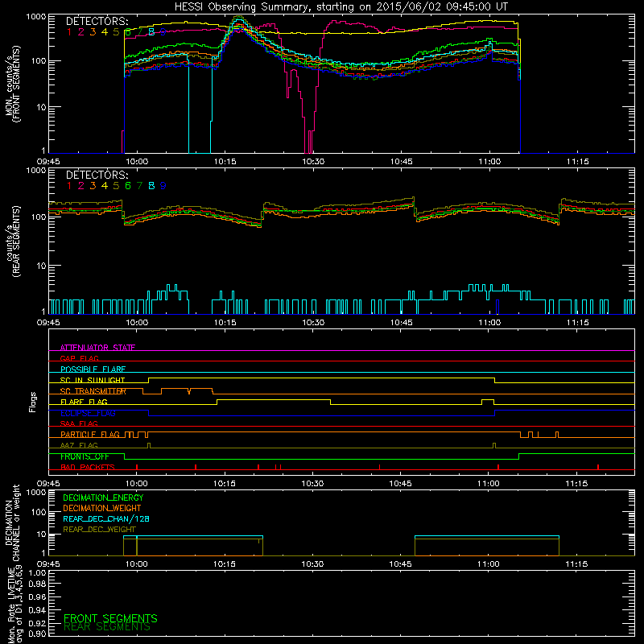Screen dimensions: 644x644
Task: Click pink detector 2 in the rear segments legend
Action: [81, 186]
